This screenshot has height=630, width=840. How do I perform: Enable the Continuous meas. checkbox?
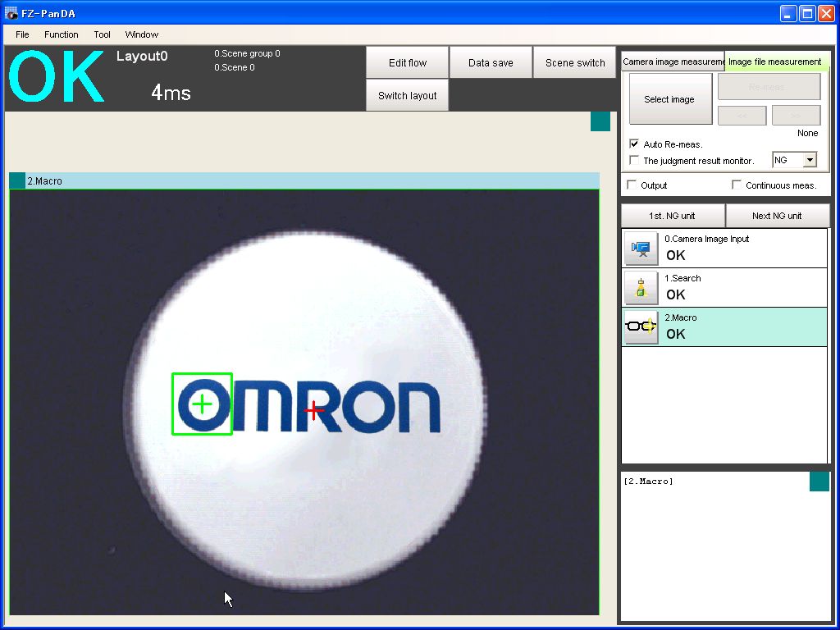tap(737, 185)
